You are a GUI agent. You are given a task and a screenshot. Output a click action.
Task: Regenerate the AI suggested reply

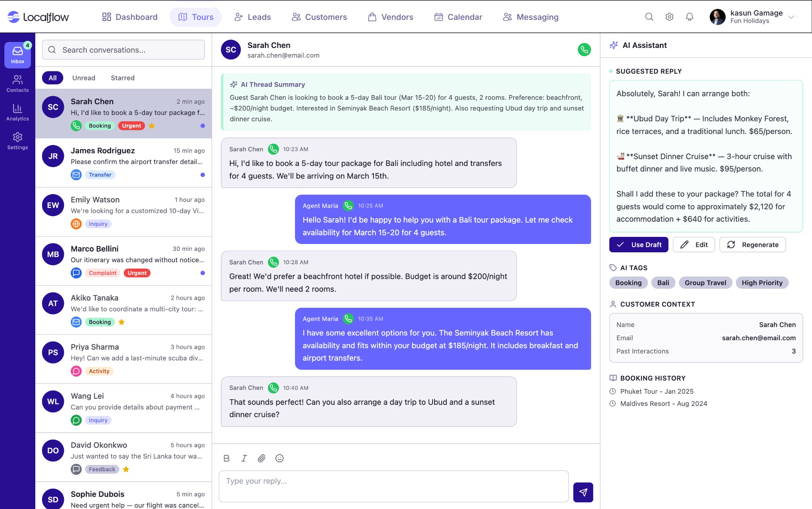[753, 244]
